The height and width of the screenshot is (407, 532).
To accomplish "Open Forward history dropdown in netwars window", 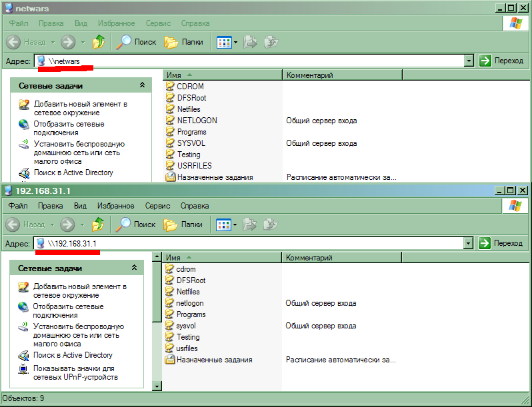I will point(83,43).
